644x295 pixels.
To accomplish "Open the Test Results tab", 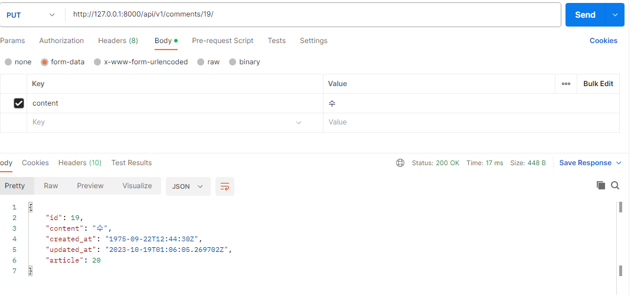I will 132,163.
